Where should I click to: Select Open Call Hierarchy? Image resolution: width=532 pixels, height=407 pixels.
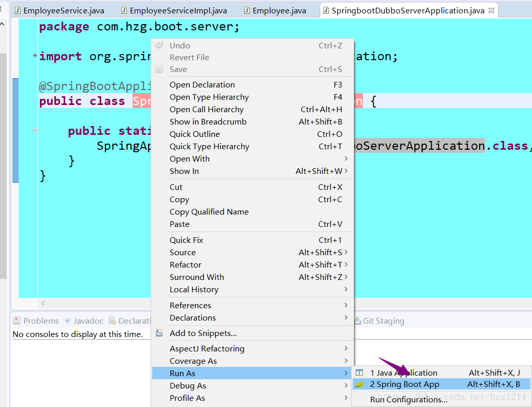click(x=253, y=110)
